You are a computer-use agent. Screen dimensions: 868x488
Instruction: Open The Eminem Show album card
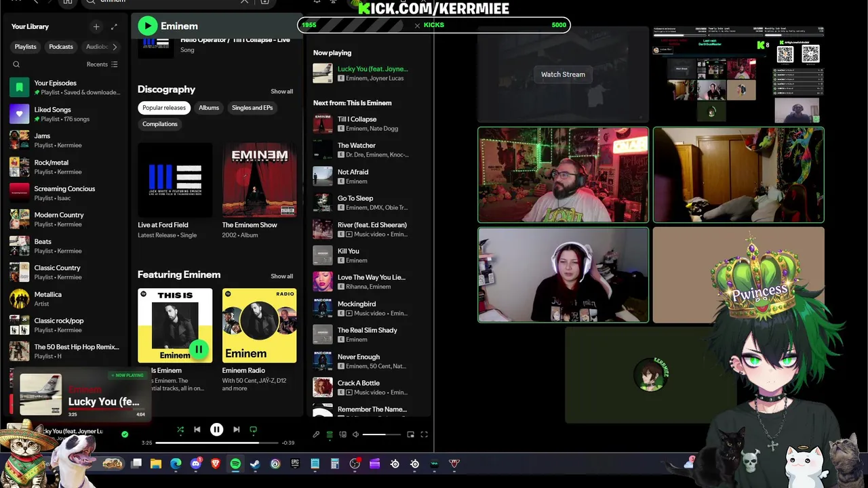(x=259, y=190)
